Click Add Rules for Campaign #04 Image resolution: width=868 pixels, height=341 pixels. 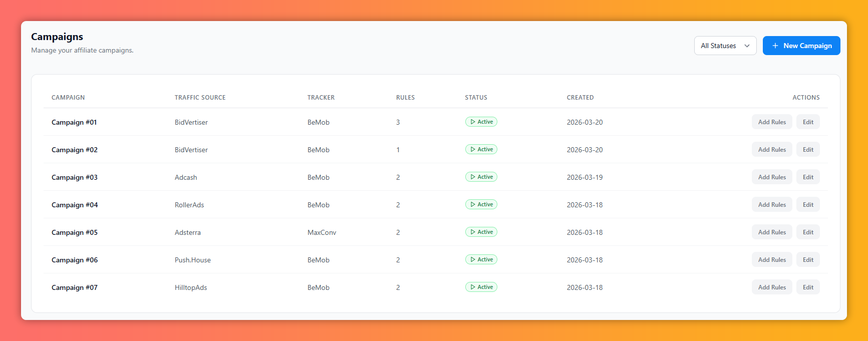pyautogui.click(x=772, y=205)
